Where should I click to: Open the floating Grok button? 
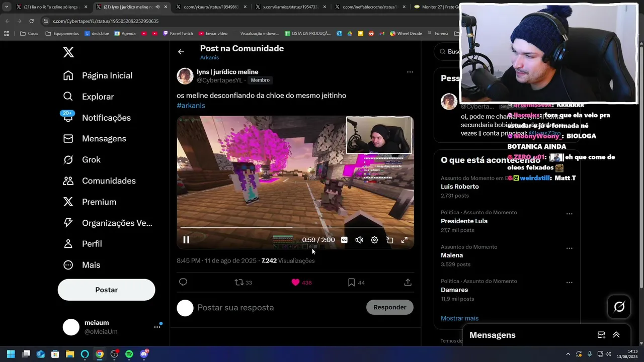619,306
